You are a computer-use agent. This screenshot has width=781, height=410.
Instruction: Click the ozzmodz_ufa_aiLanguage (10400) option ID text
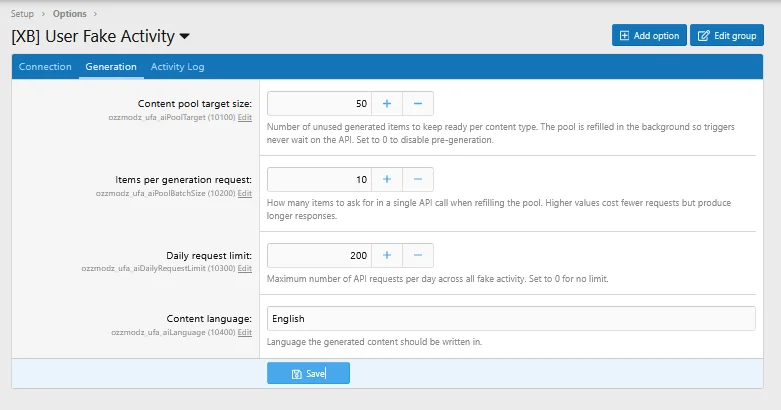[173, 332]
